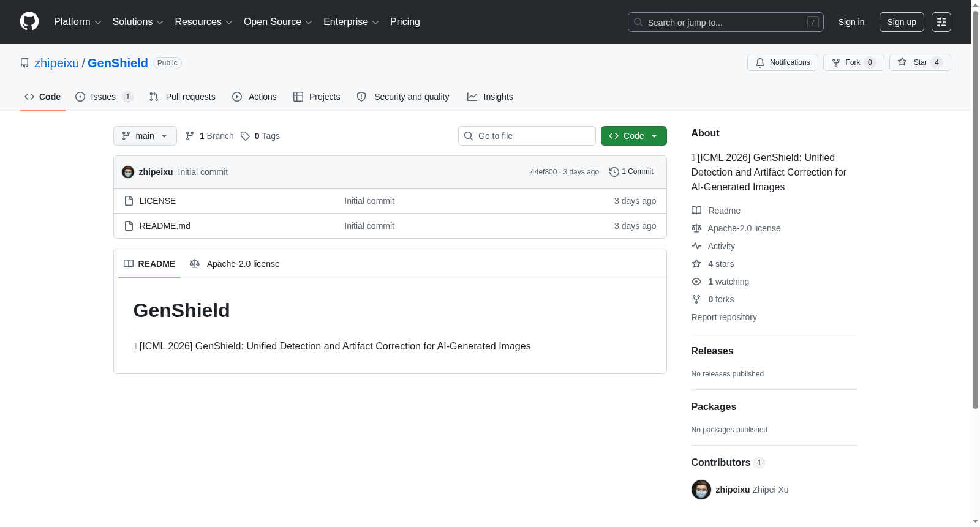Switch to the Code tab
Image resolution: width=980 pixels, height=527 pixels.
[43, 97]
